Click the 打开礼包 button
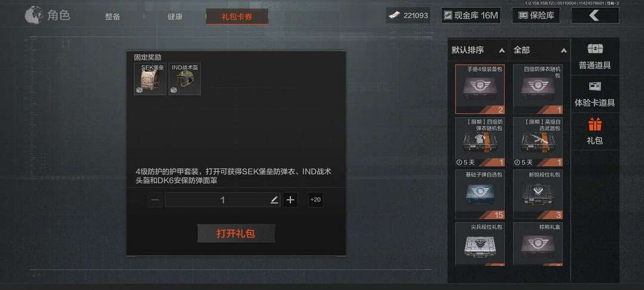The image size is (644, 290). tap(236, 233)
